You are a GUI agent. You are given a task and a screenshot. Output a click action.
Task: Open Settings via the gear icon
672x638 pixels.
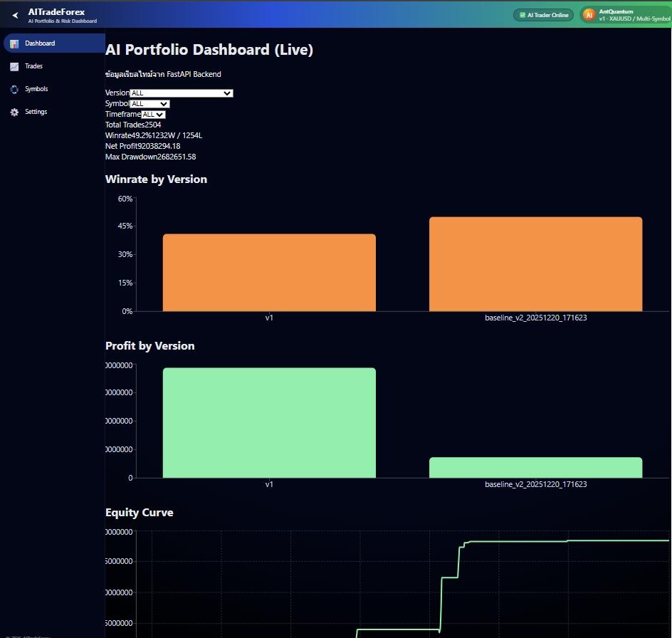click(x=14, y=112)
